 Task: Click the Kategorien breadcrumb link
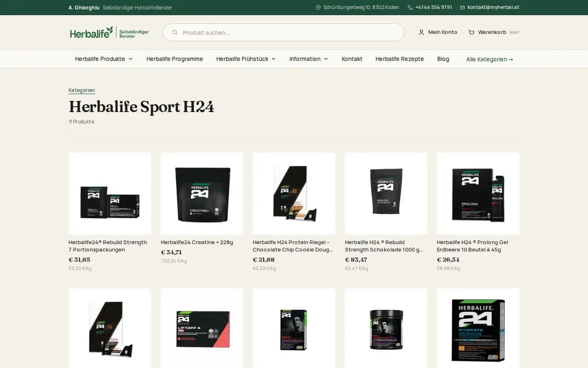[82, 90]
